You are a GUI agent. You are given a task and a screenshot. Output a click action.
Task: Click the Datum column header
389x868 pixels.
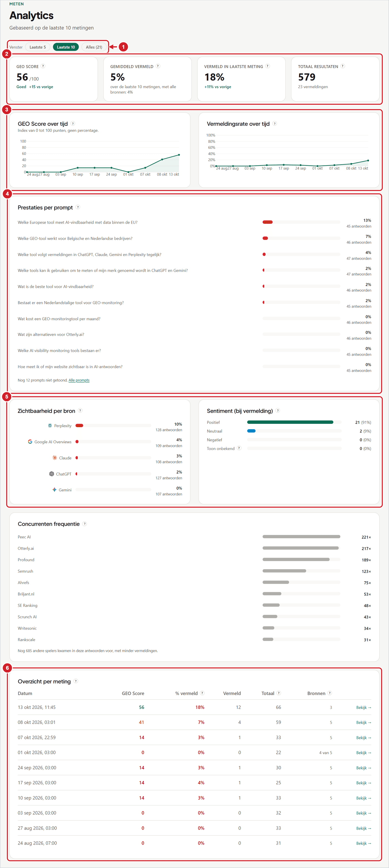point(25,693)
